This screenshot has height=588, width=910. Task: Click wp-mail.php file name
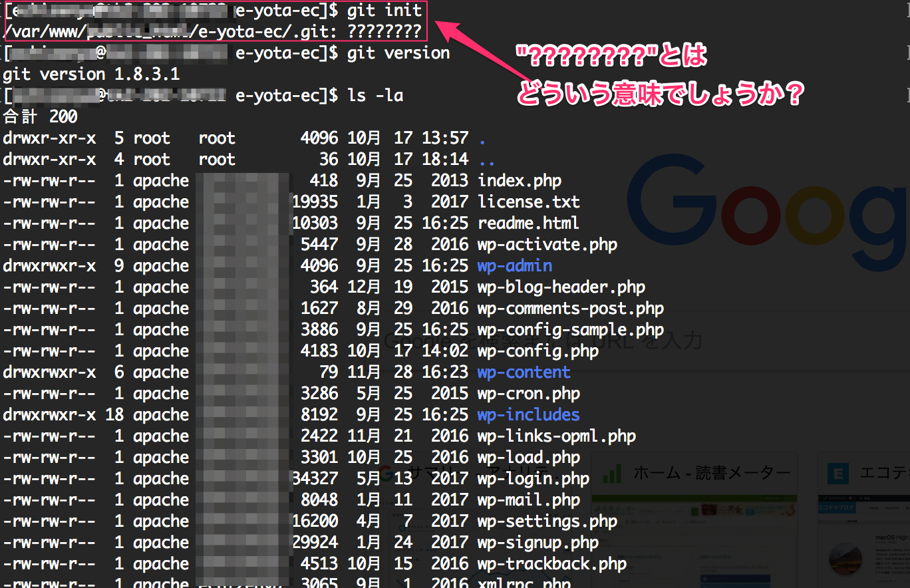529,500
